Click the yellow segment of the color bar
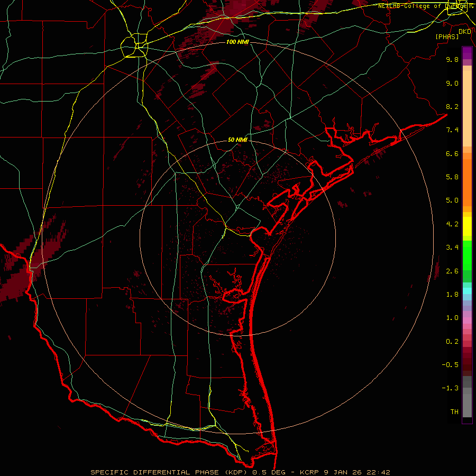476x476 pixels. point(467,226)
